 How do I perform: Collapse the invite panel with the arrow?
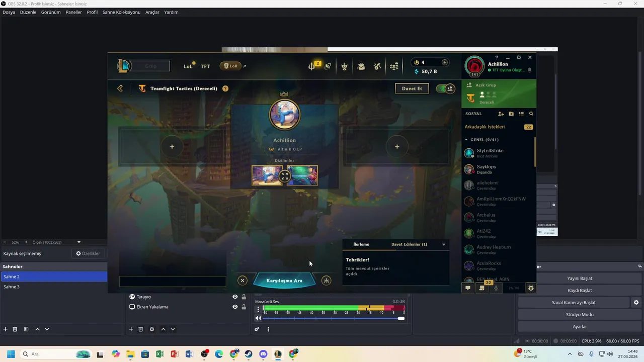coord(444,245)
